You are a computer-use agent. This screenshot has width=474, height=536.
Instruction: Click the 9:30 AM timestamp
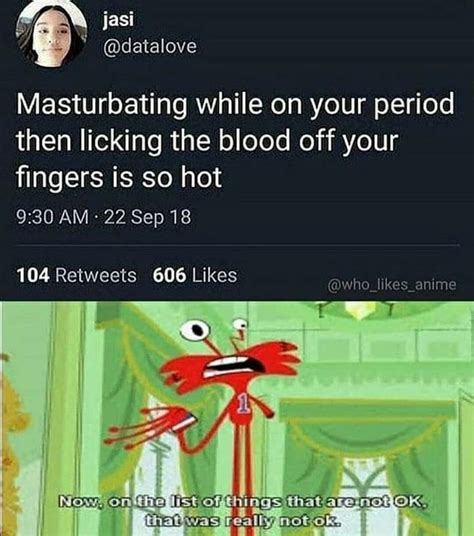coord(52,217)
